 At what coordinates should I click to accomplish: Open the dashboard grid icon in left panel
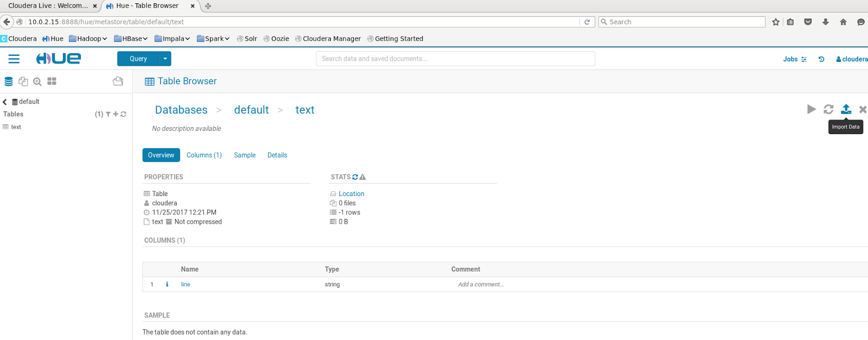[x=52, y=81]
